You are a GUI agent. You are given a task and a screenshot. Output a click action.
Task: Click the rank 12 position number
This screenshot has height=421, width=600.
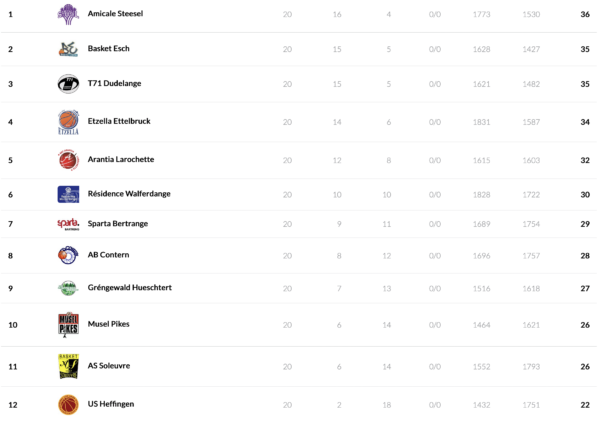coord(13,404)
